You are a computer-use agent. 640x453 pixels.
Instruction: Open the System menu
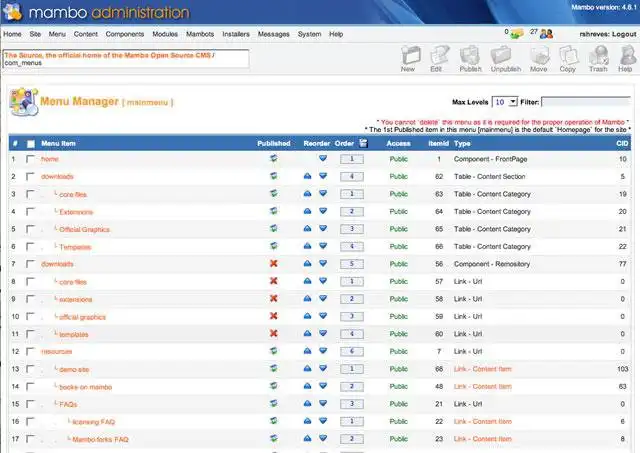(309, 34)
